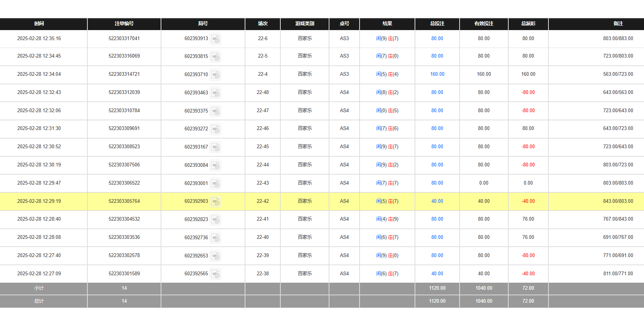Click the replay icon next to round 602393084
This screenshot has width=644, height=315.
point(215,165)
